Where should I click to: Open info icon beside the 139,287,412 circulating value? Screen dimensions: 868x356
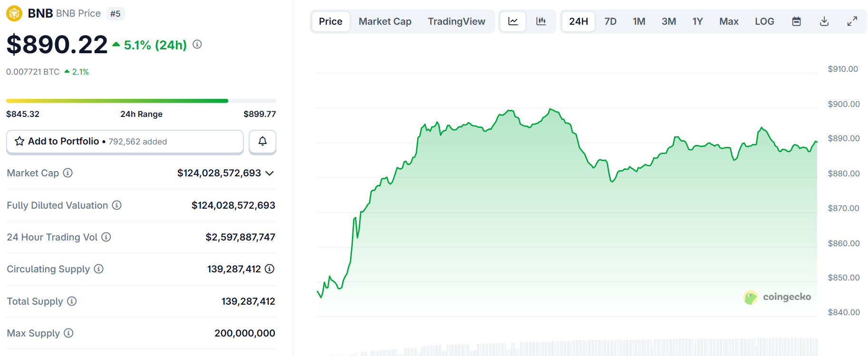click(x=270, y=269)
